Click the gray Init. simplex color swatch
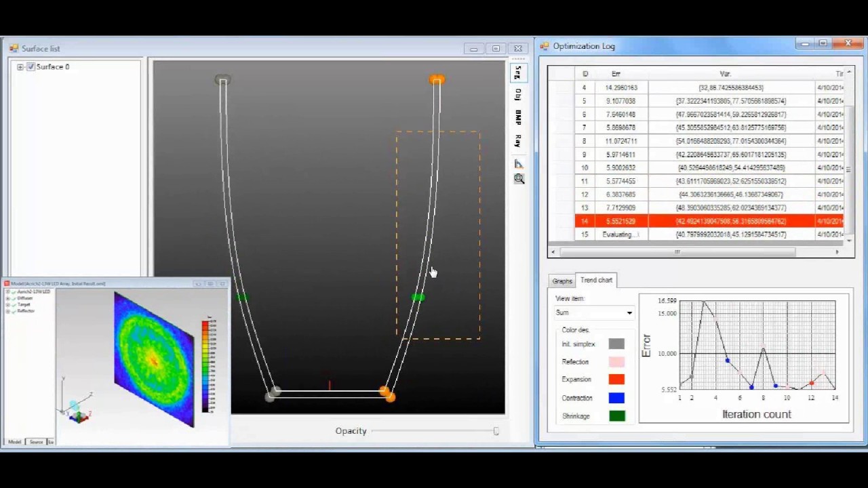 coord(616,344)
